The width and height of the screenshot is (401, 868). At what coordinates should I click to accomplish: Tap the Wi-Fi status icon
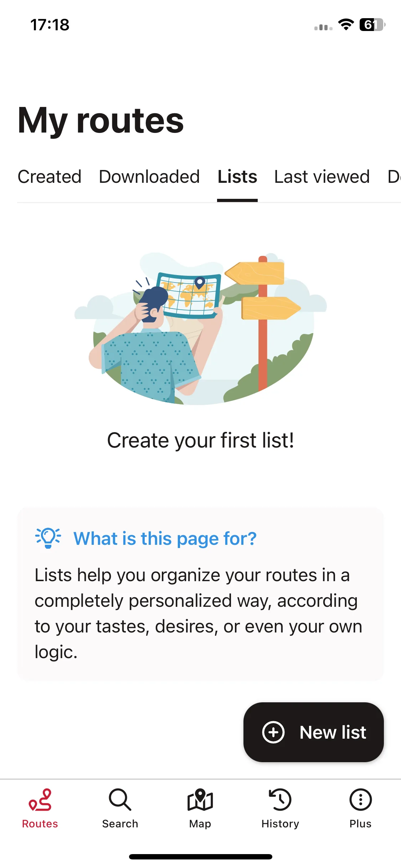346,25
